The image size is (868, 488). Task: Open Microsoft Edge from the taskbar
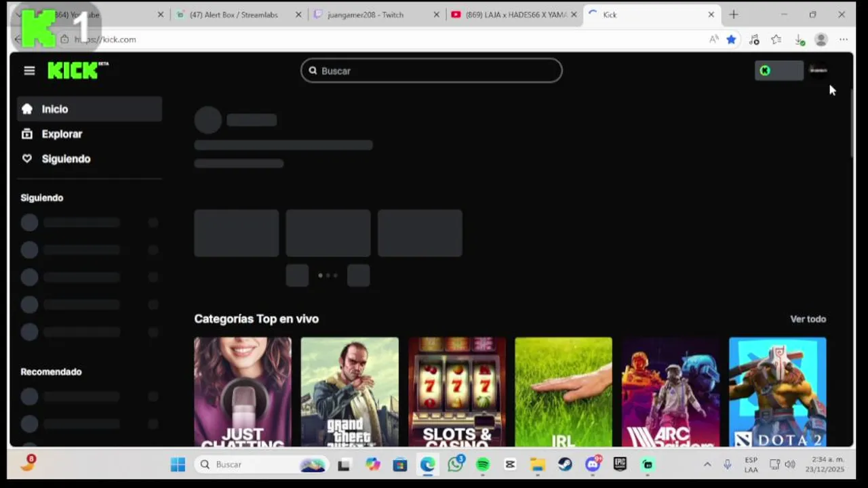(x=428, y=464)
